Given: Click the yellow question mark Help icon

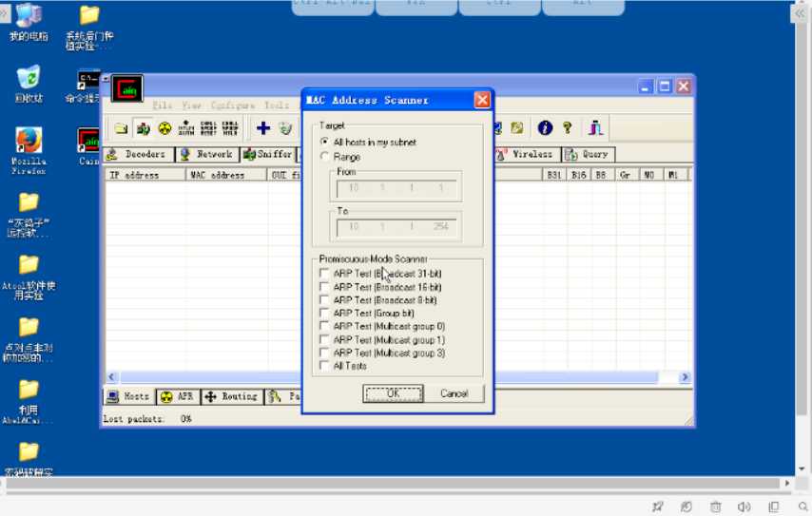Looking at the screenshot, I should [x=568, y=127].
